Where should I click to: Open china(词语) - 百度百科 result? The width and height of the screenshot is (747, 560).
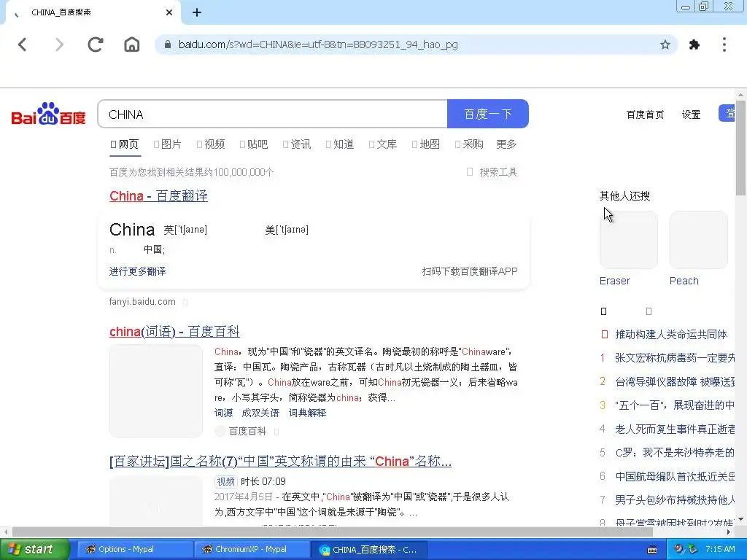coord(174,332)
